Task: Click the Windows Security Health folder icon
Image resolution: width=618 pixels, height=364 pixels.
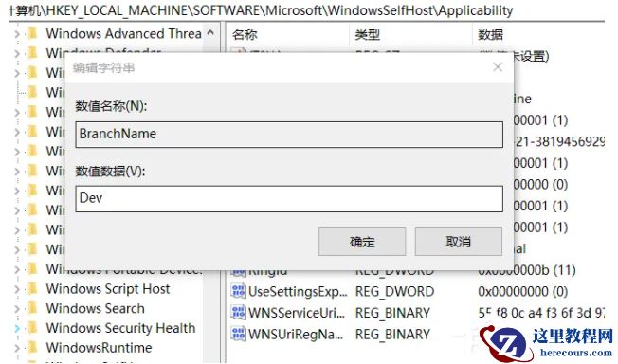Action: [x=33, y=328]
